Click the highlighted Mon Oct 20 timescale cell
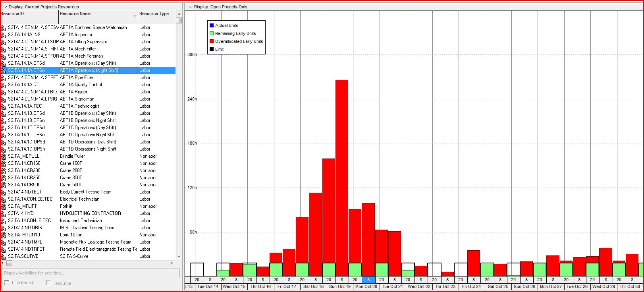Viewport: 644px width, 292px height. pos(368,280)
